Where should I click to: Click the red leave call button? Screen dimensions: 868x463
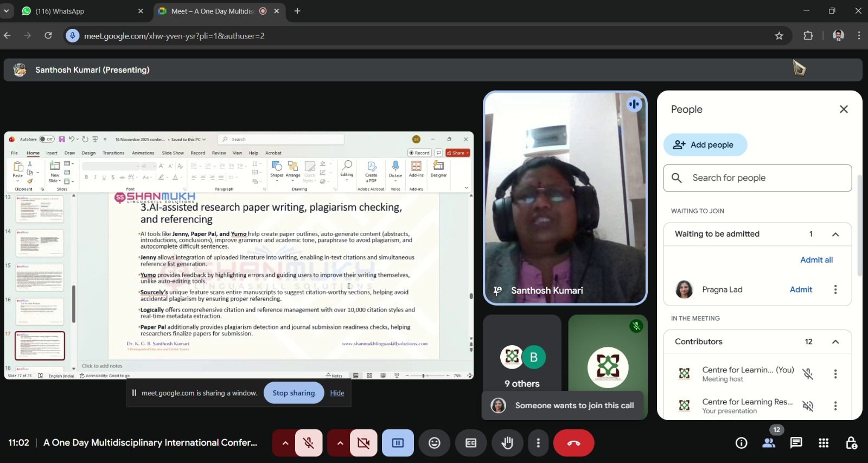573,443
